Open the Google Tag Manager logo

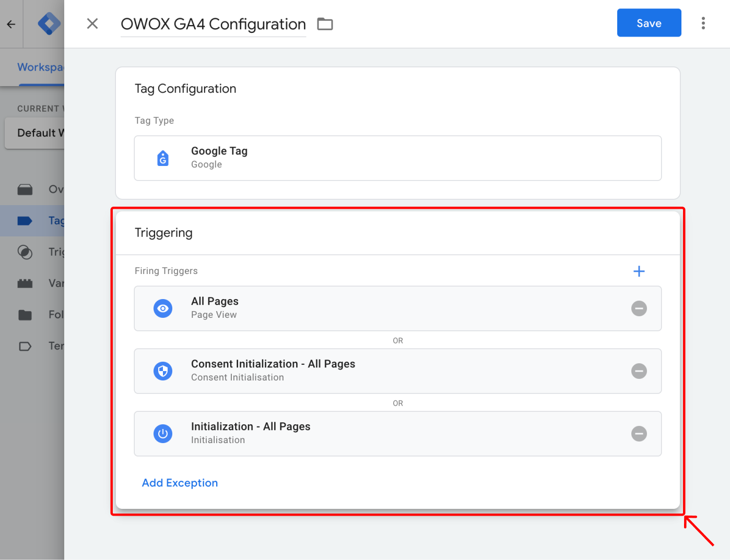point(49,23)
